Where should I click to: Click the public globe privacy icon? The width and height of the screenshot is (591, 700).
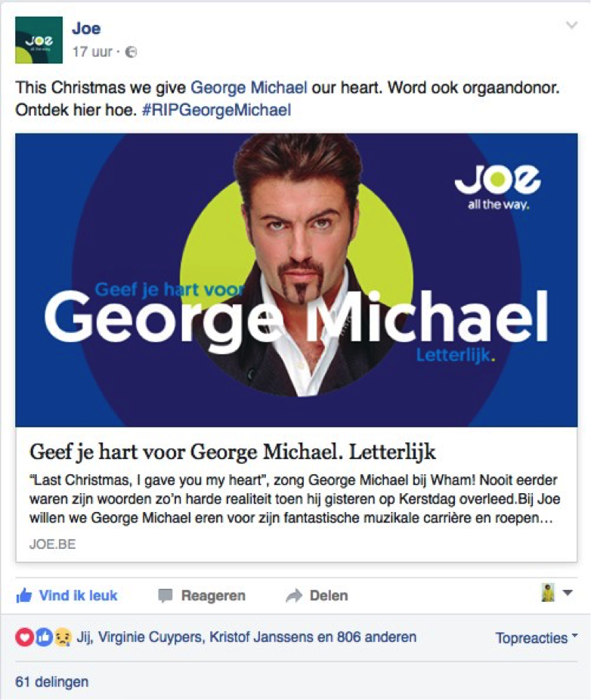(132, 52)
